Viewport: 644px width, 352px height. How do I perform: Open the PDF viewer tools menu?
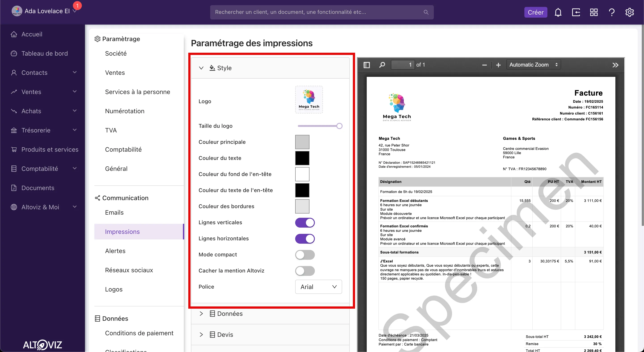615,65
